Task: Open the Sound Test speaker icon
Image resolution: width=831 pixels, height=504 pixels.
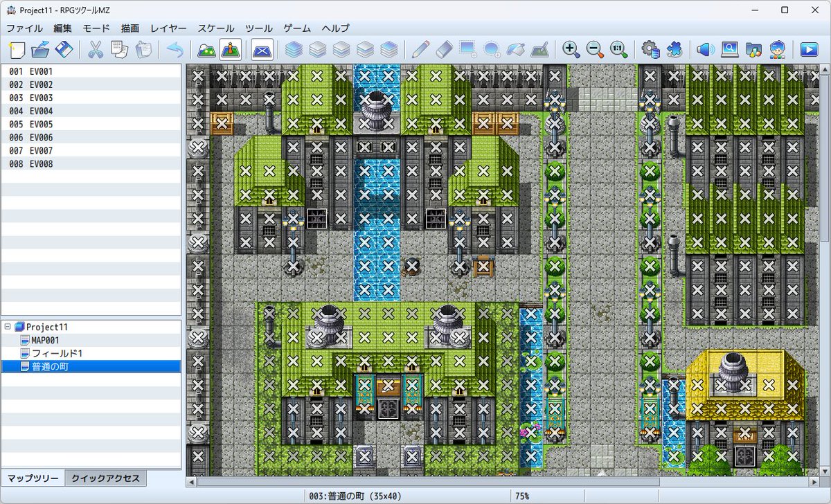Action: click(706, 49)
